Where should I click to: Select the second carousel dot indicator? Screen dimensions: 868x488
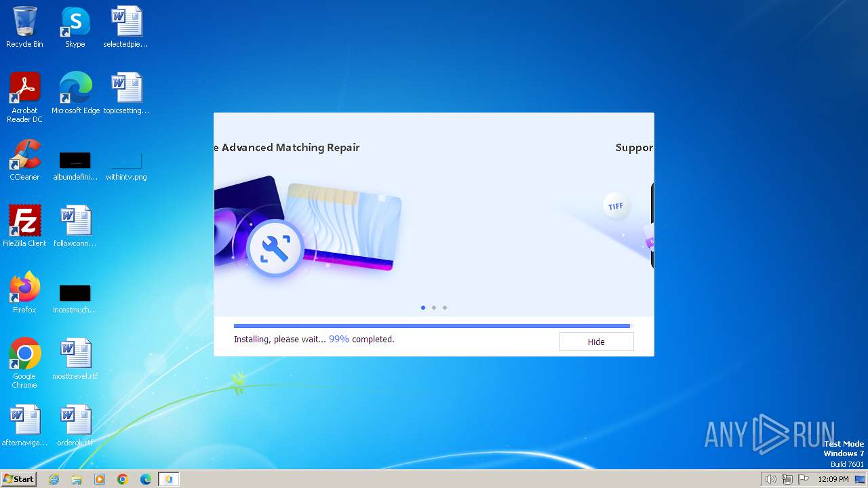tap(434, 308)
